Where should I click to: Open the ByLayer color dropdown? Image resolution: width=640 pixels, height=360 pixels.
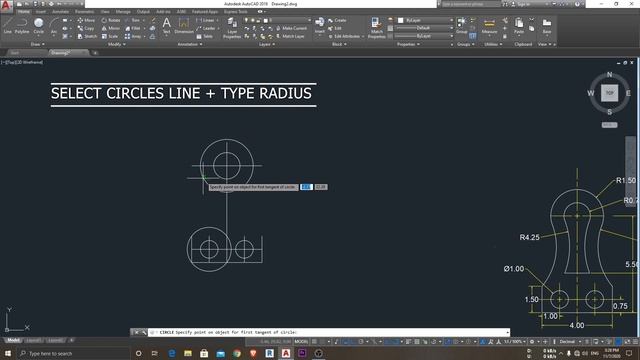(425, 20)
